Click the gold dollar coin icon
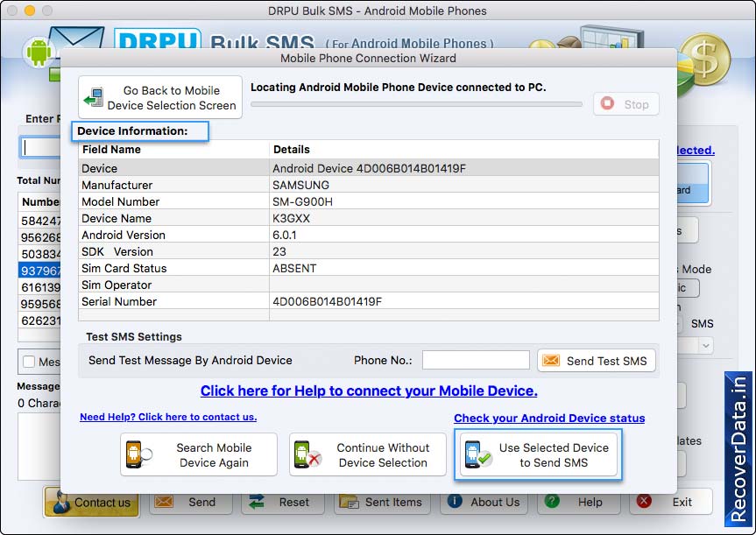 [x=706, y=59]
